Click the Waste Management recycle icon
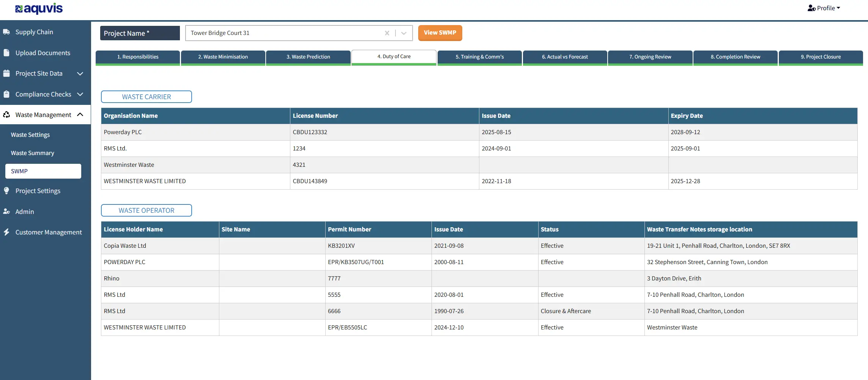Viewport: 868px width, 380px height. tap(6, 114)
